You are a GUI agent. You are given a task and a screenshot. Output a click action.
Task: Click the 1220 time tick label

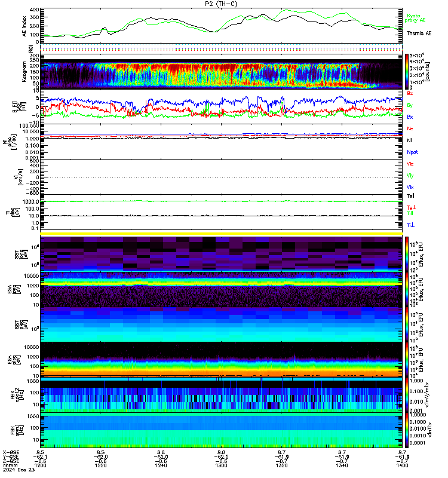[100, 465]
